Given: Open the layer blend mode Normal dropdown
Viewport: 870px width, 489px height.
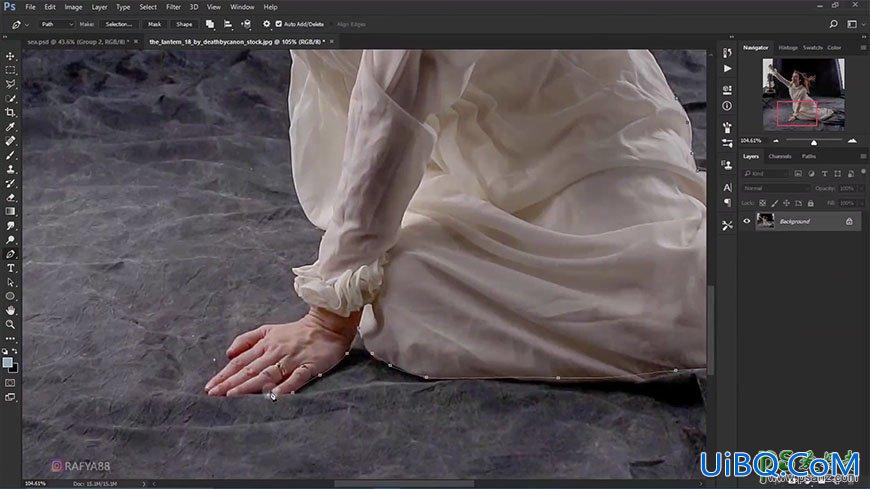Looking at the screenshot, I should 776,188.
